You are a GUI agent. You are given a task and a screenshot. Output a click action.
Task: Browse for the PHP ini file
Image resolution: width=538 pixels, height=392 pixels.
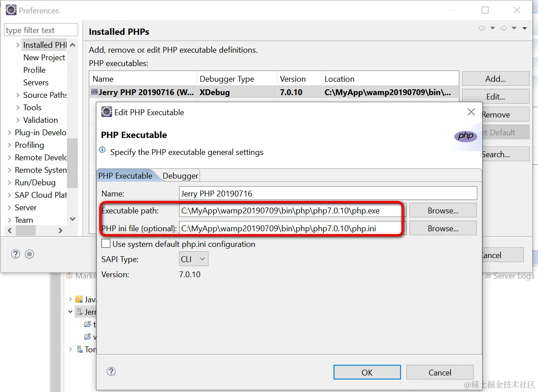click(x=443, y=228)
